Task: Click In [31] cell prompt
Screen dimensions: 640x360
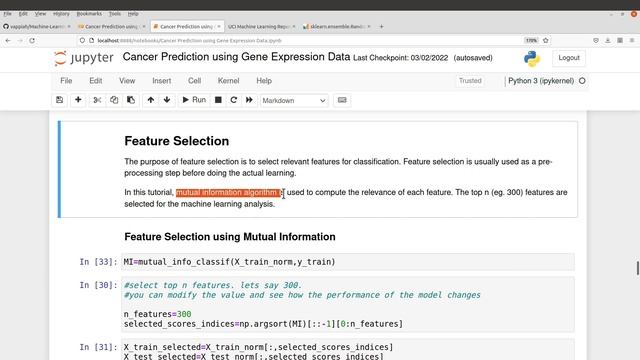Action: click(x=98, y=347)
